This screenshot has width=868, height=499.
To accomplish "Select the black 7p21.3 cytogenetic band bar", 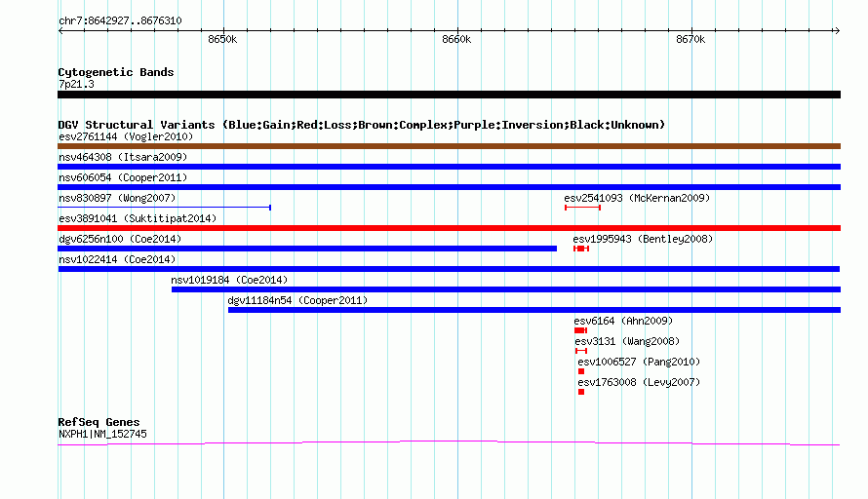I will [449, 95].
